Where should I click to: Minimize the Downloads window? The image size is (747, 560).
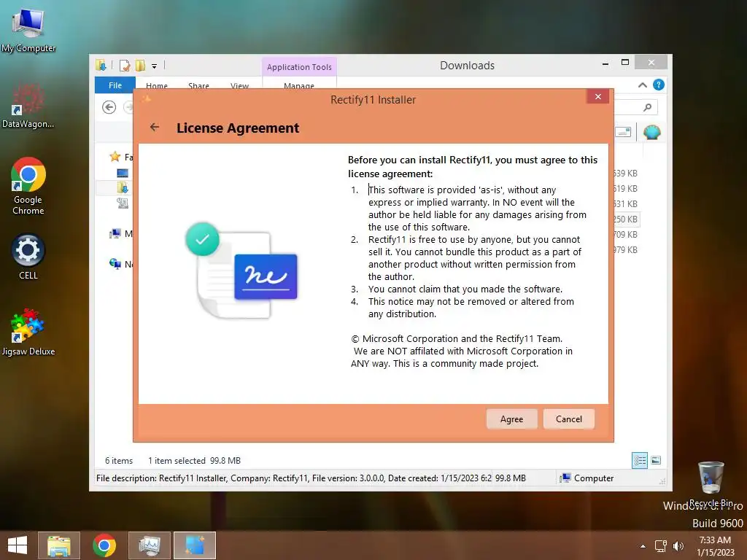[x=605, y=63]
